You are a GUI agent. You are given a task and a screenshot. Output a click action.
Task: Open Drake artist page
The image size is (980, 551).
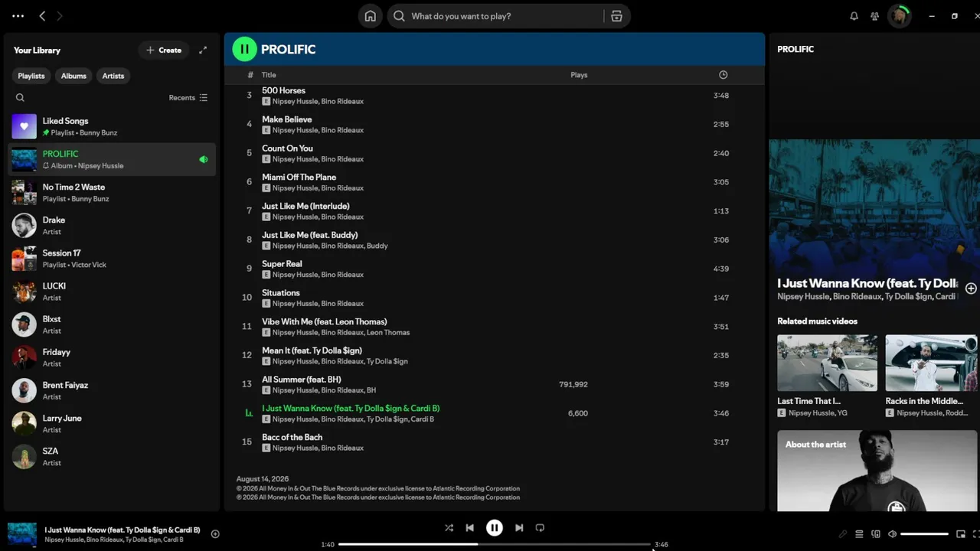112,225
